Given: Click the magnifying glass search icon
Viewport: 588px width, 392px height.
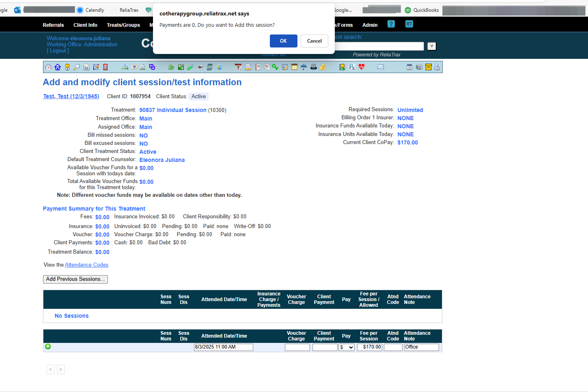Looking at the screenshot, I should point(77,67).
